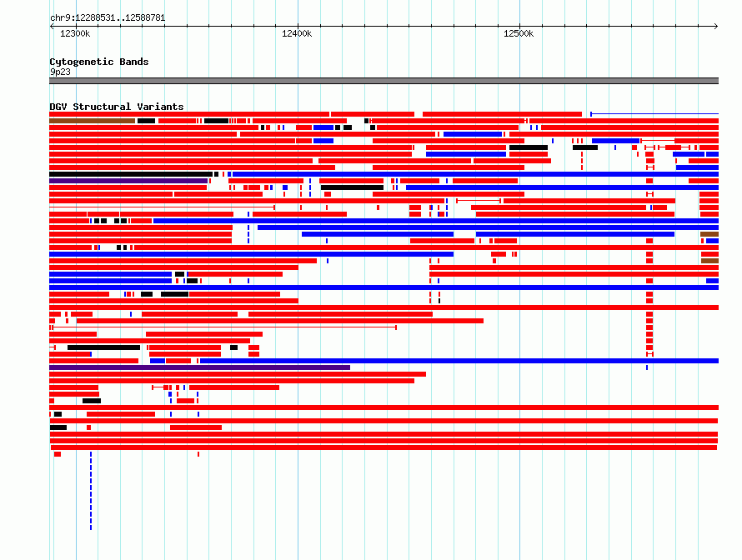Select the thin red capped line spanning to 12450k
742x560 pixels.
pos(223,327)
